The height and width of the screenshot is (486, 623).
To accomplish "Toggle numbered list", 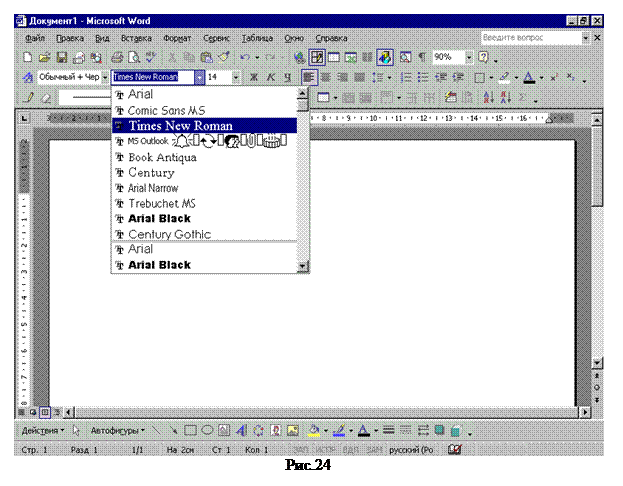I will tap(406, 77).
